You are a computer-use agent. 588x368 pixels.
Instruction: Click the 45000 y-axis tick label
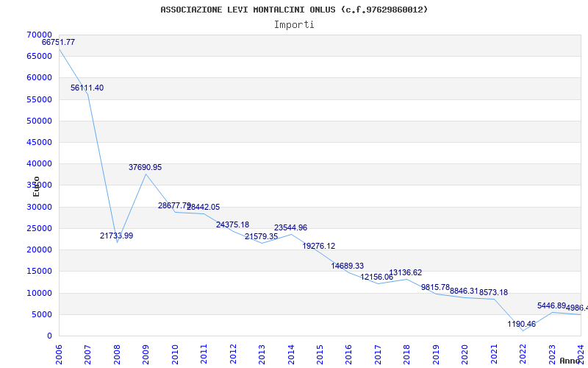coord(40,142)
